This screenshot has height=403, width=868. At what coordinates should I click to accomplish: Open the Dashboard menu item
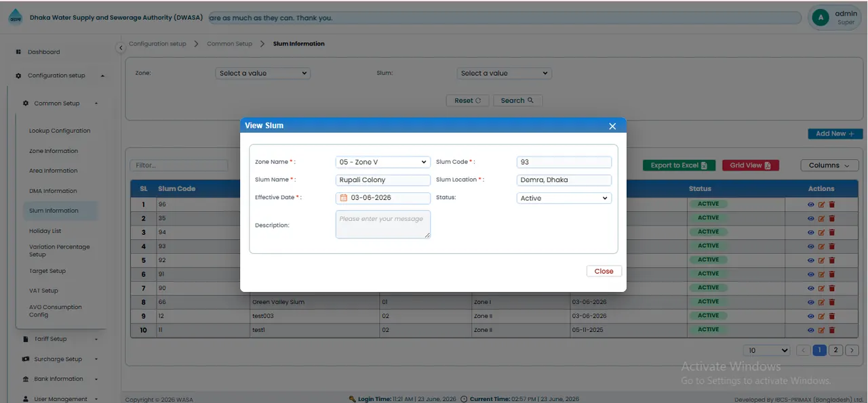43,52
